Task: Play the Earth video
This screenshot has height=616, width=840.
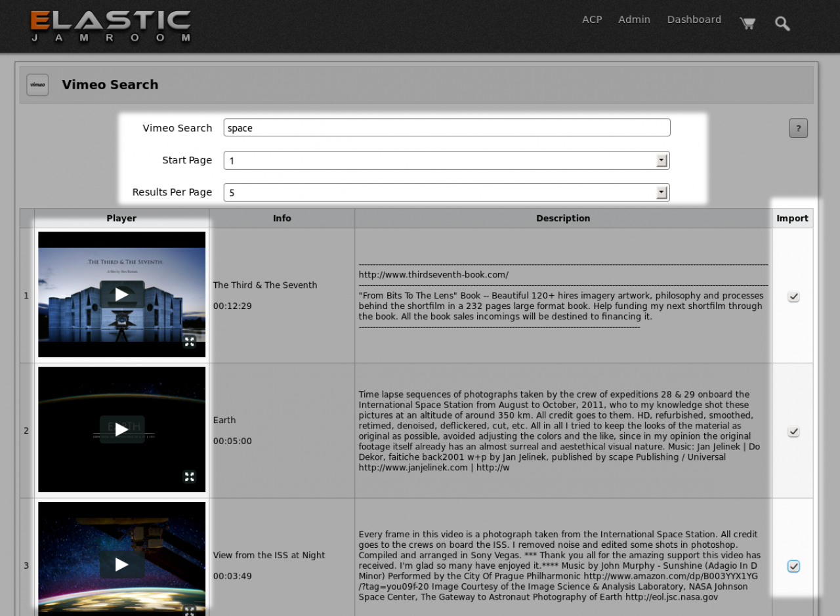Action: click(122, 430)
